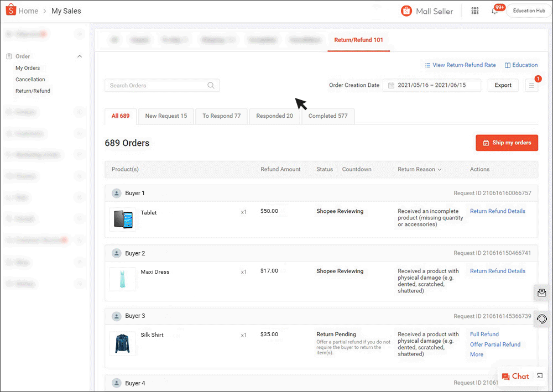
Task: Open the export history list icon
Action: (531, 86)
